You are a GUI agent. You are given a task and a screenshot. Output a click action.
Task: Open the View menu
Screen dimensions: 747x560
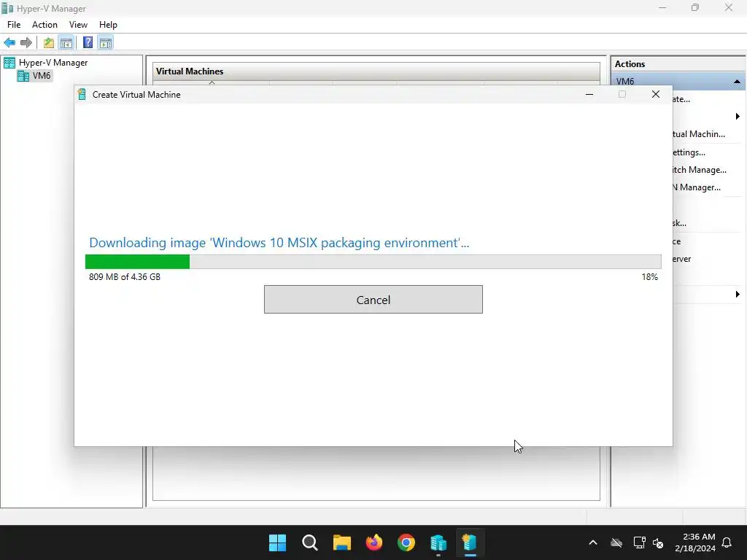[78, 25]
